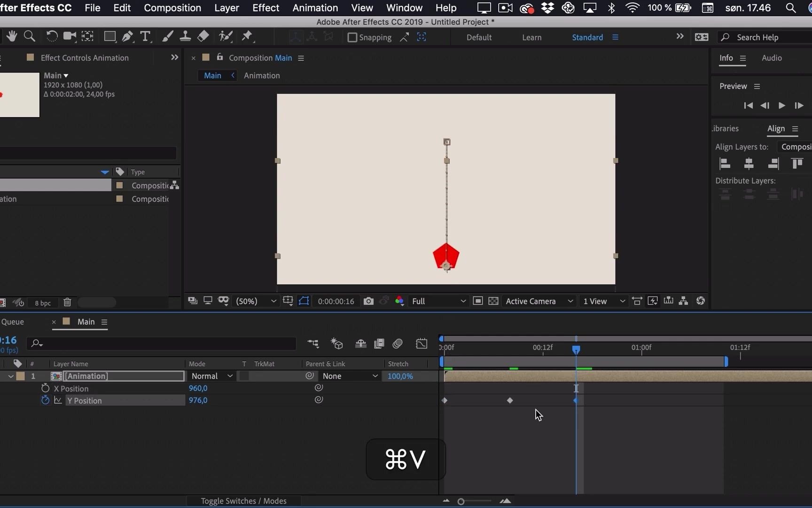Enable the Snapping checkbox

352,37
